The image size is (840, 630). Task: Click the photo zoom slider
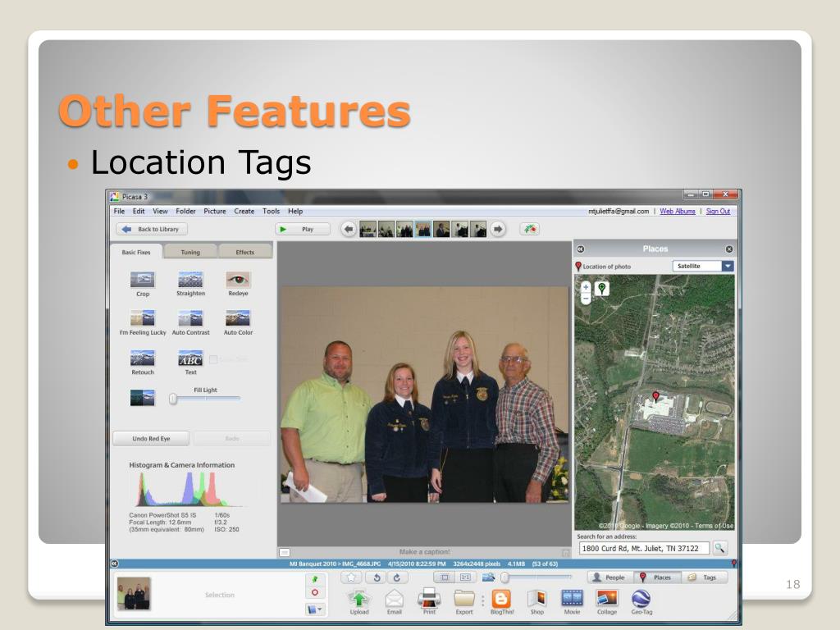[537, 577]
